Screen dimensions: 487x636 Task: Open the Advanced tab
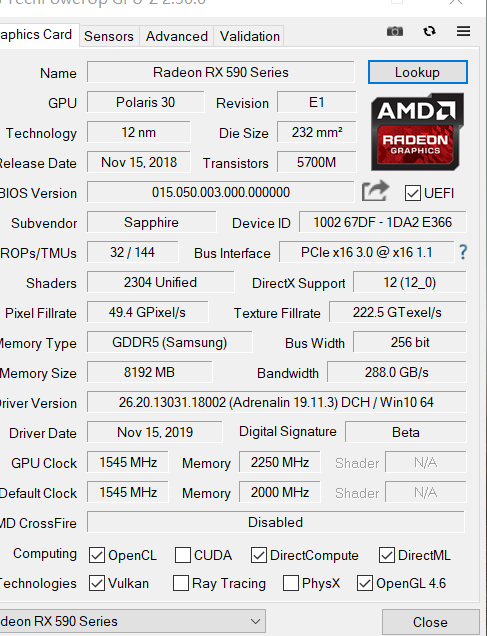click(x=177, y=37)
